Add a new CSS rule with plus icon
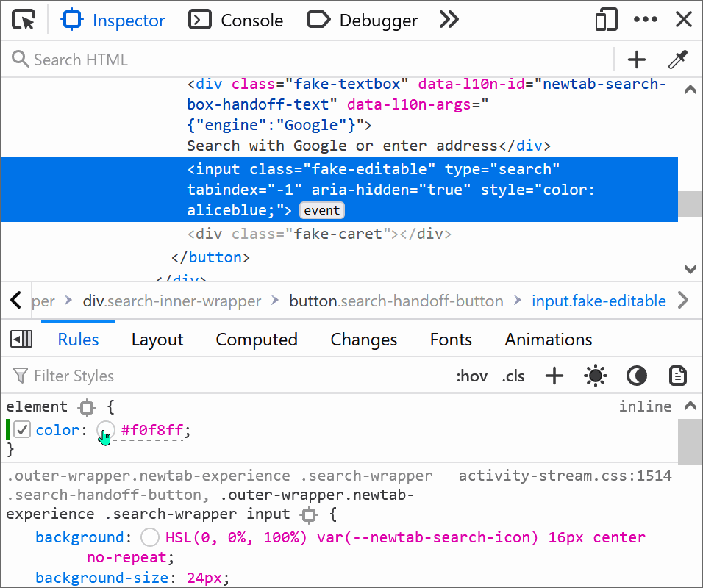Screen dimensions: 703x588 click(x=554, y=376)
